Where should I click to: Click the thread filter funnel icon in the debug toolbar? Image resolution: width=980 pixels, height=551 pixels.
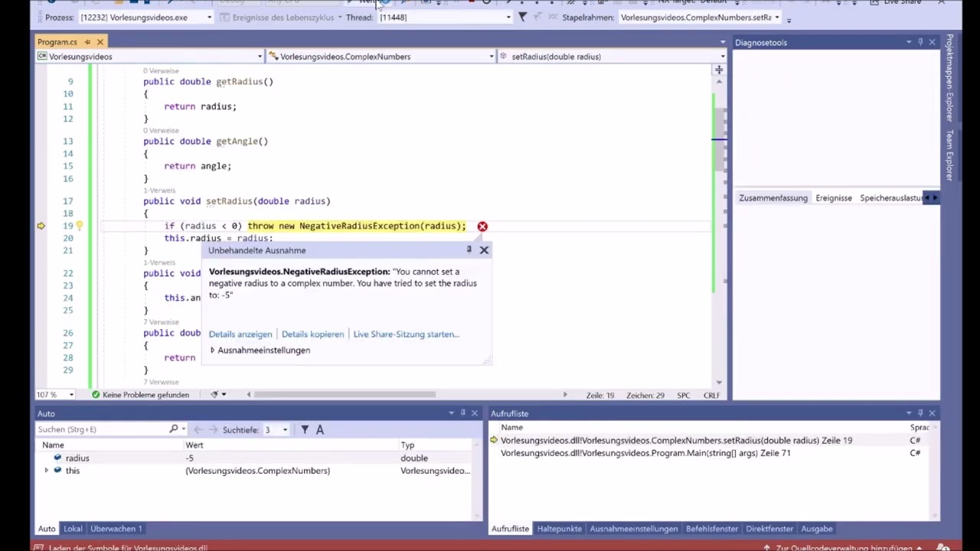[522, 17]
